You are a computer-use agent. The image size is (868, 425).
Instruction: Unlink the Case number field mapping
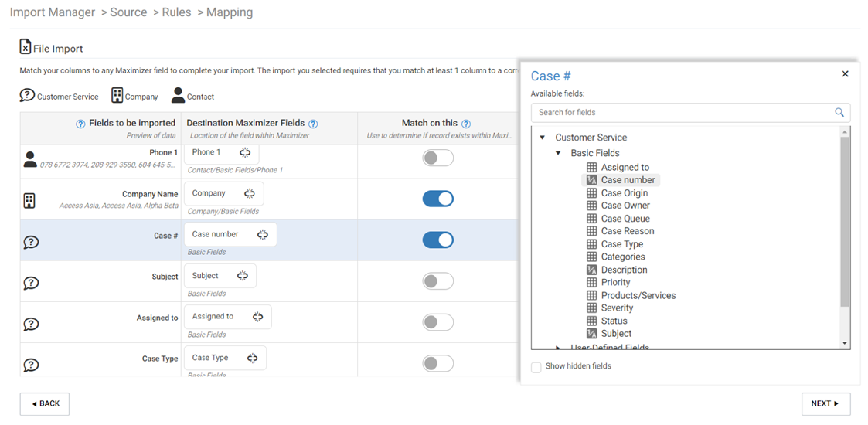pyautogui.click(x=262, y=235)
